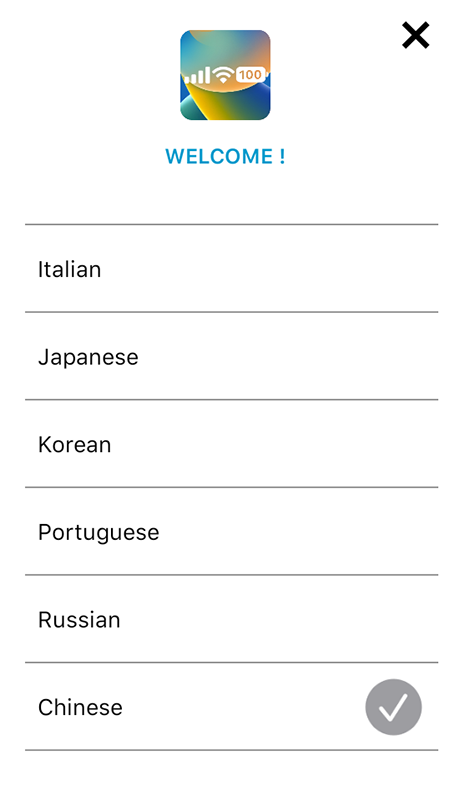Viewport: 450px width, 801px height.
Task: Select Italian as the language
Action: pos(231,269)
